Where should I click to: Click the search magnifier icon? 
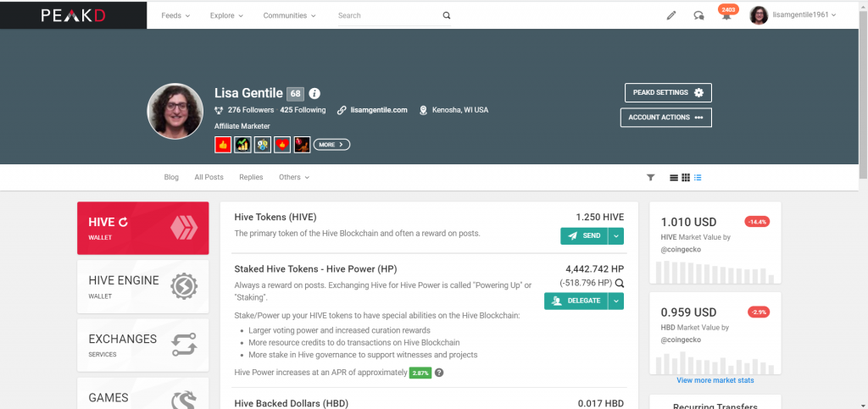pyautogui.click(x=447, y=15)
